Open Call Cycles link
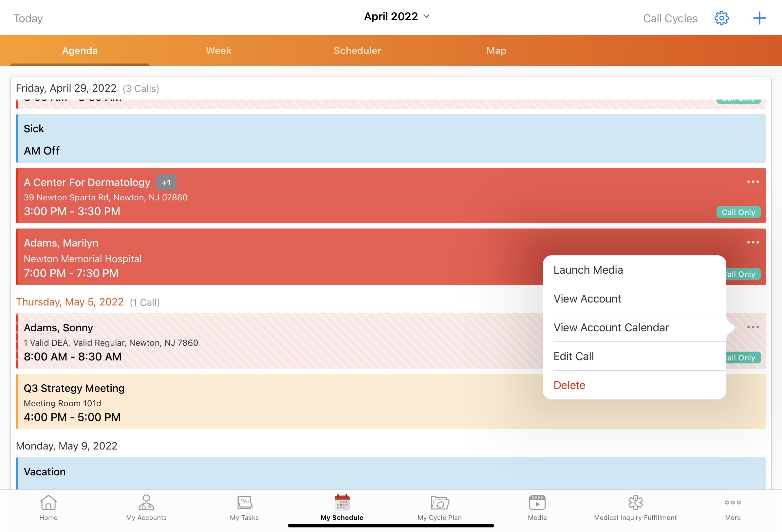Screen dimensions: 782x532 (x=670, y=18)
